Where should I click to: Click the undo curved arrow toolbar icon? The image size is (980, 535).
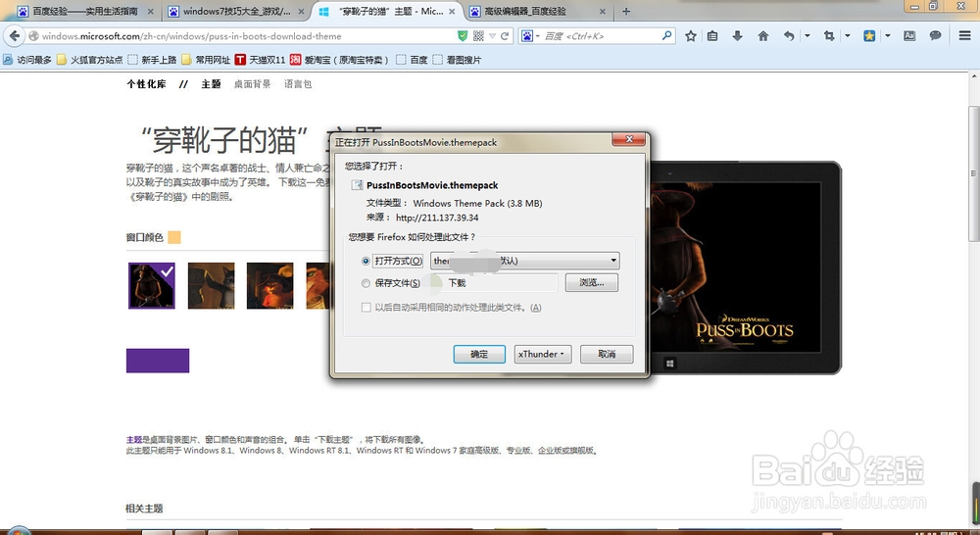tap(789, 36)
